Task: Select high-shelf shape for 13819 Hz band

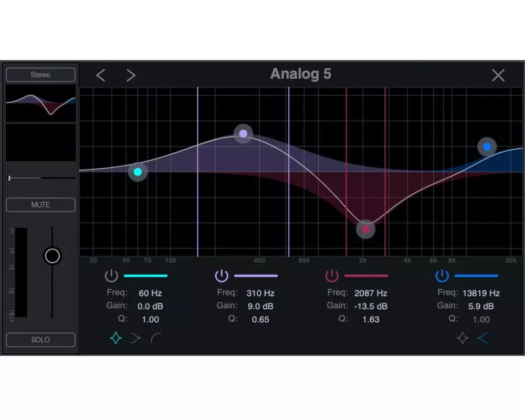Action: pos(482,339)
